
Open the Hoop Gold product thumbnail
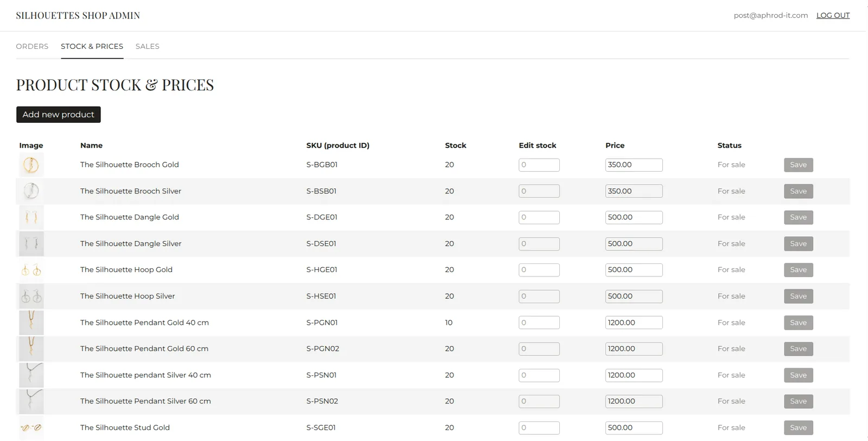coord(31,270)
